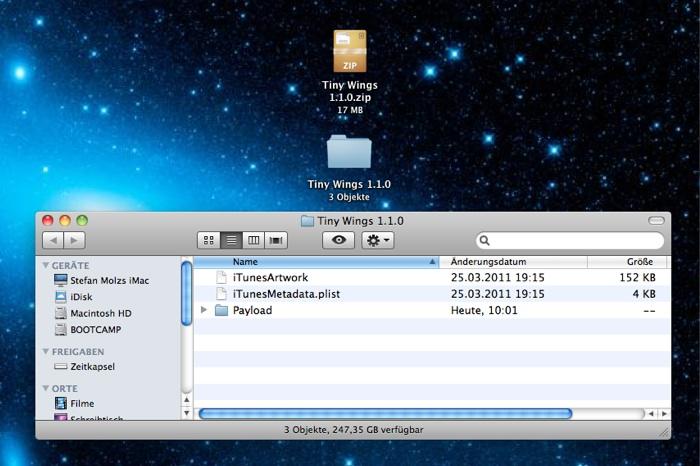The height and width of the screenshot is (466, 700).
Task: Open iDisk in the sidebar
Action: [x=74, y=297]
